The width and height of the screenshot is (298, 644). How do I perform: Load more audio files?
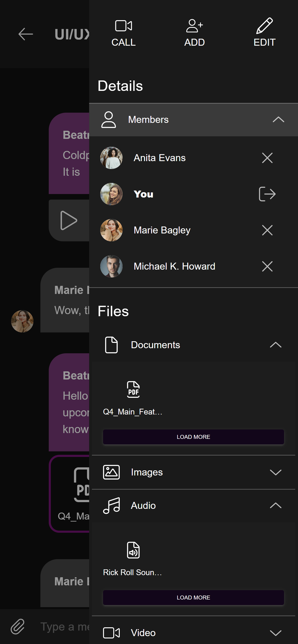(193, 598)
